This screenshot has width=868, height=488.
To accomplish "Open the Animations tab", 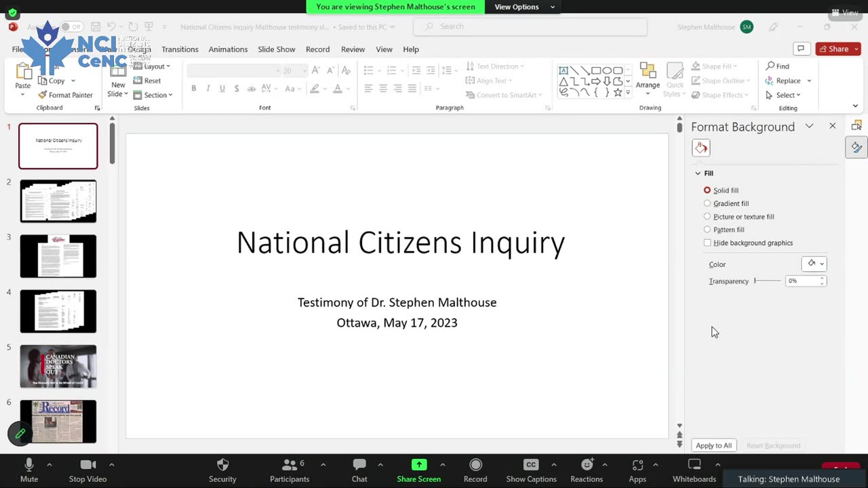I will tap(228, 49).
